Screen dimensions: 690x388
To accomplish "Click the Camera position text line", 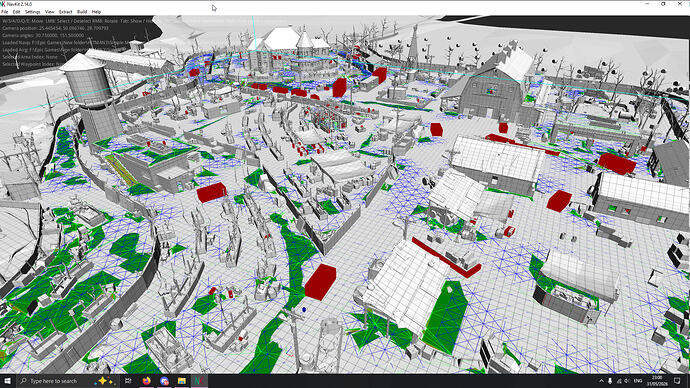I will tap(55, 28).
